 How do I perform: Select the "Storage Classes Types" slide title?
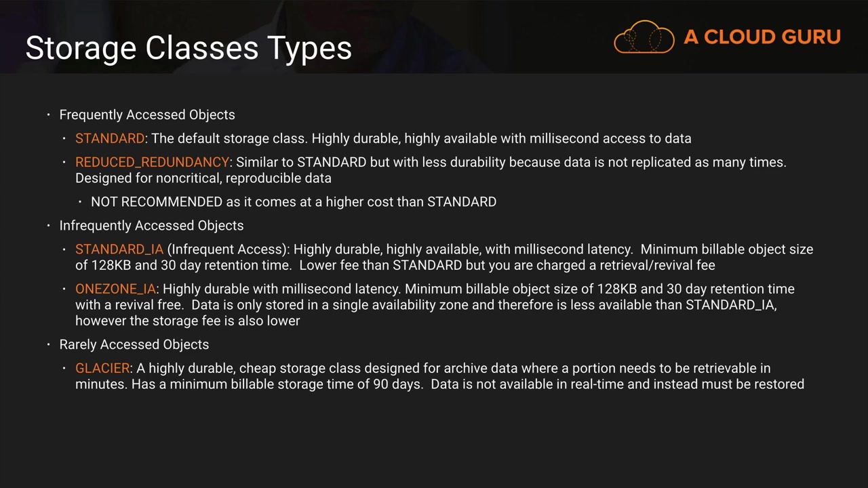(189, 48)
